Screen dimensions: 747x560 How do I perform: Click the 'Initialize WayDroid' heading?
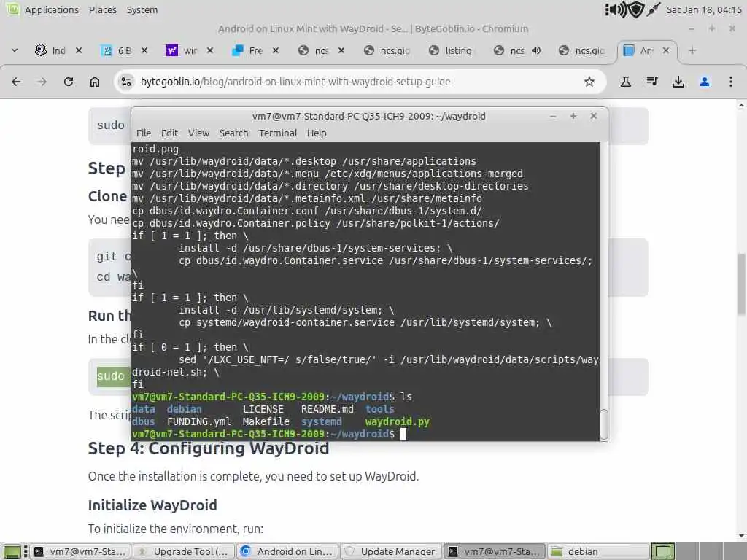tap(152, 505)
